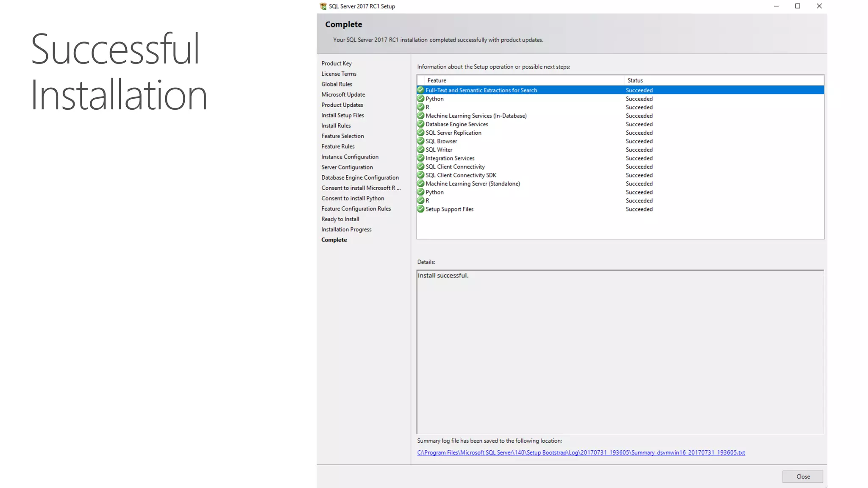Click the Install Setup Files step
Screen dimensions: 868x488
(342, 115)
